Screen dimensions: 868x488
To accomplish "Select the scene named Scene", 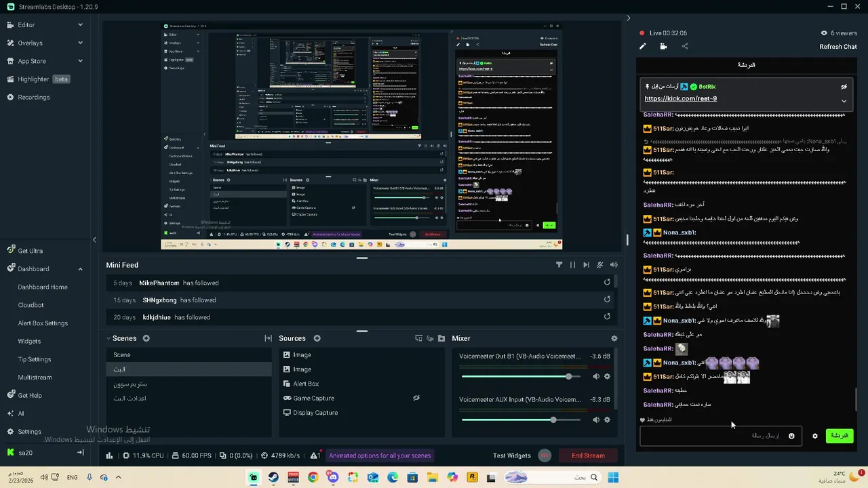I will click(189, 355).
